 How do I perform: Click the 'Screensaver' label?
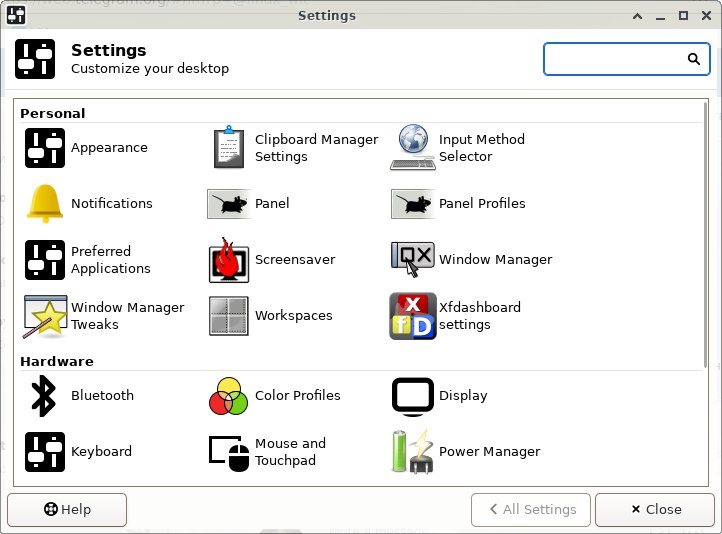295,260
